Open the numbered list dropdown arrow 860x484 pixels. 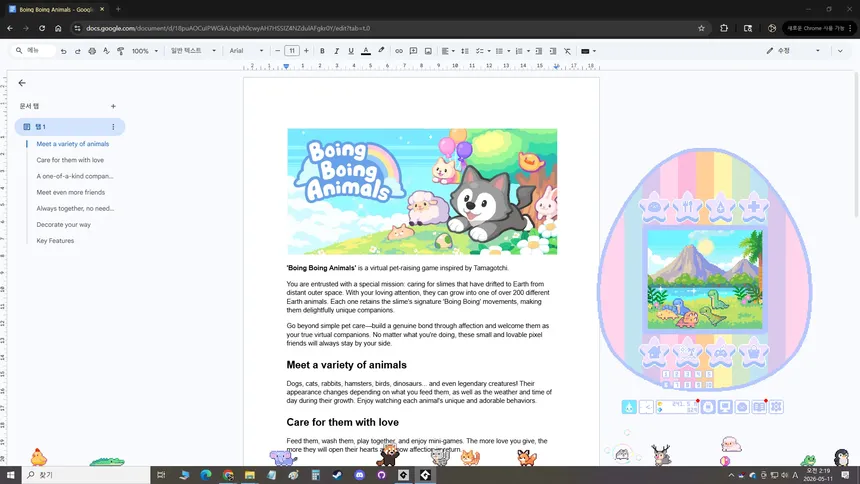point(528,51)
